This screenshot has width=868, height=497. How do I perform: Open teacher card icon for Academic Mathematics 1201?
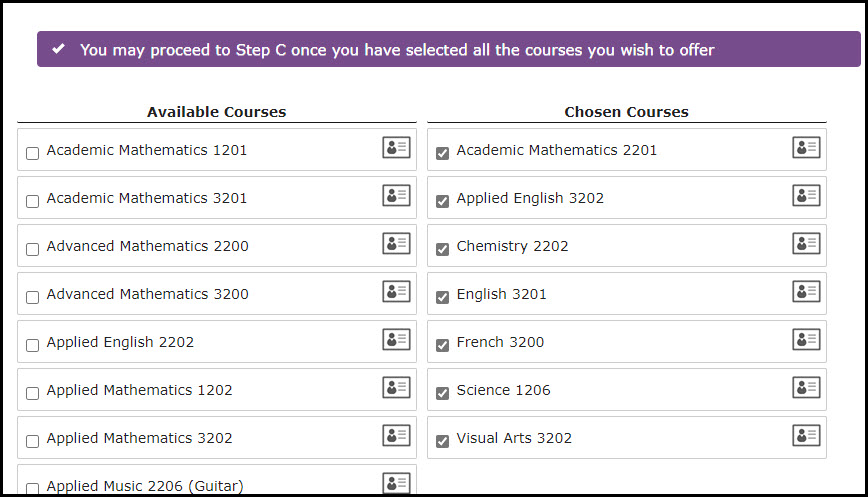coord(396,147)
